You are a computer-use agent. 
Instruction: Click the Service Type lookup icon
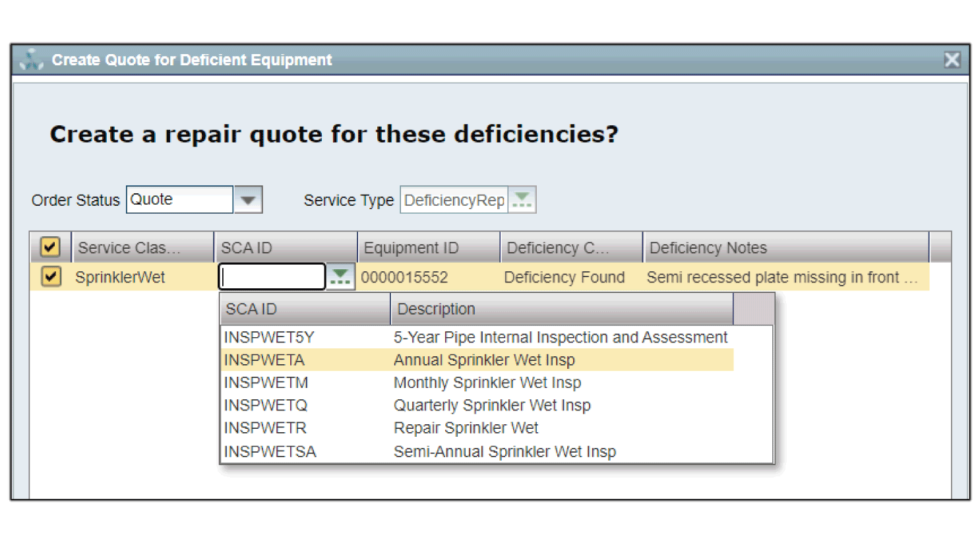pos(522,200)
